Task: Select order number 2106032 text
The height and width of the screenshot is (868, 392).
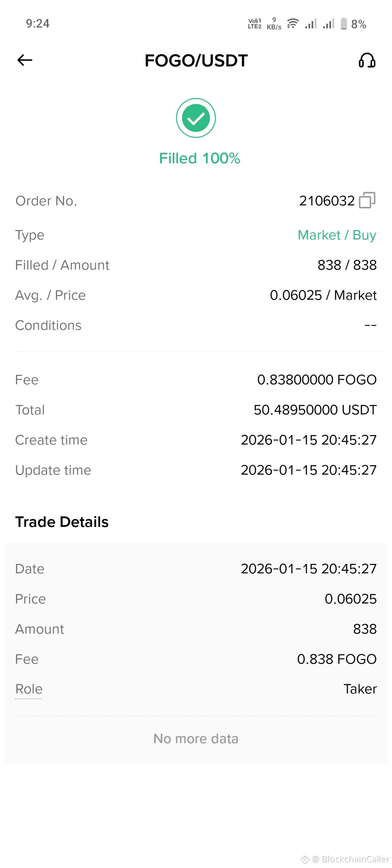Action: click(327, 201)
